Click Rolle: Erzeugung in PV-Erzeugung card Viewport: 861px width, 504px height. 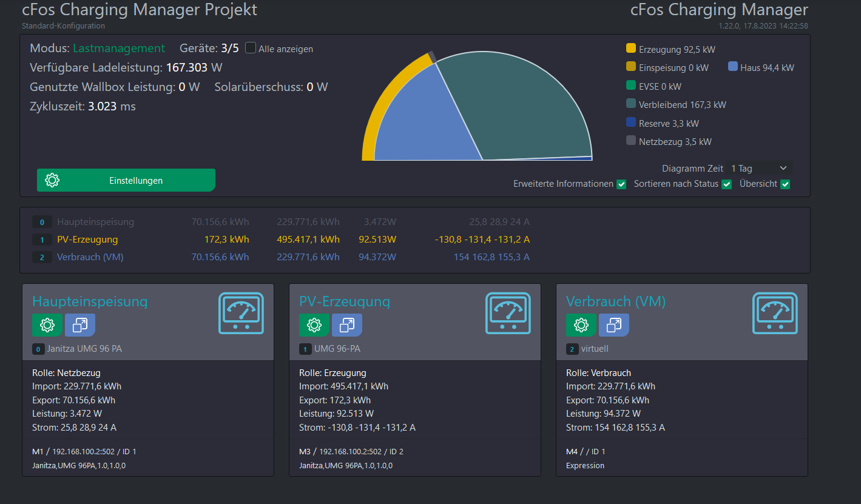click(333, 373)
